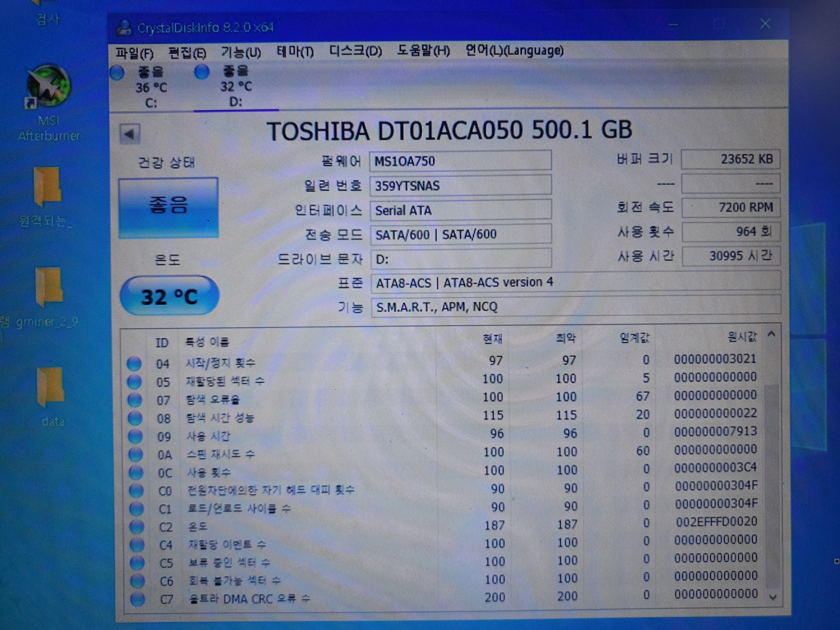Click the rotation speed value 7200 RPM
The height and width of the screenshot is (630, 840).
point(731,207)
